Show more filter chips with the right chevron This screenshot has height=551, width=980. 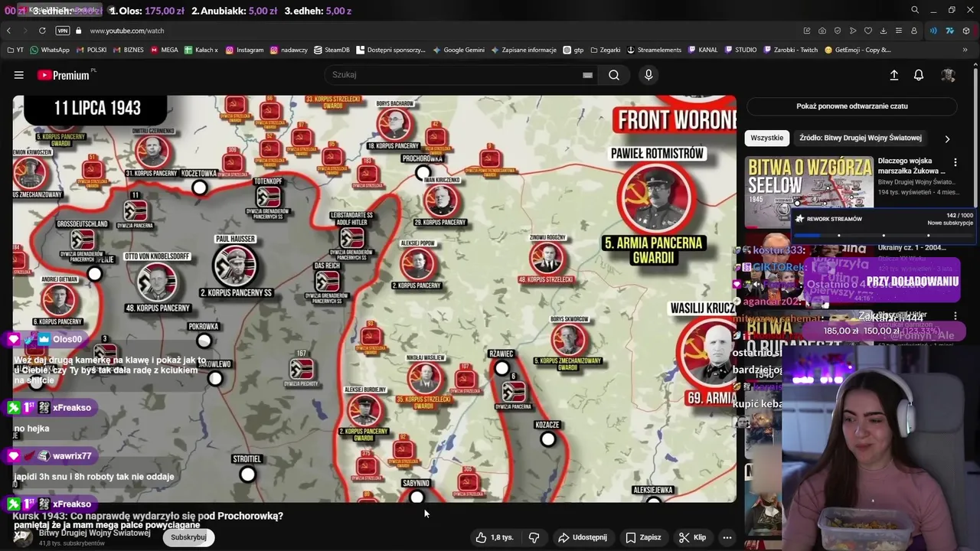pos(947,139)
